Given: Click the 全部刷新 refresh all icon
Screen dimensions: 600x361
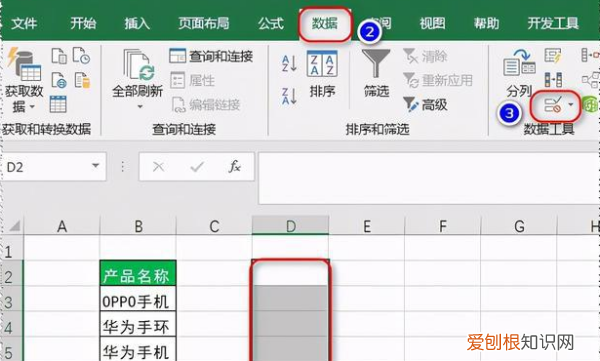Looking at the screenshot, I should click(x=138, y=65).
